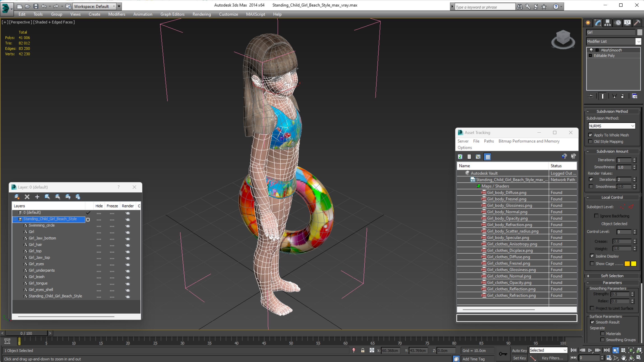Collapse the Subdivision Amount rollout
The width and height of the screenshot is (644, 362).
(x=612, y=151)
